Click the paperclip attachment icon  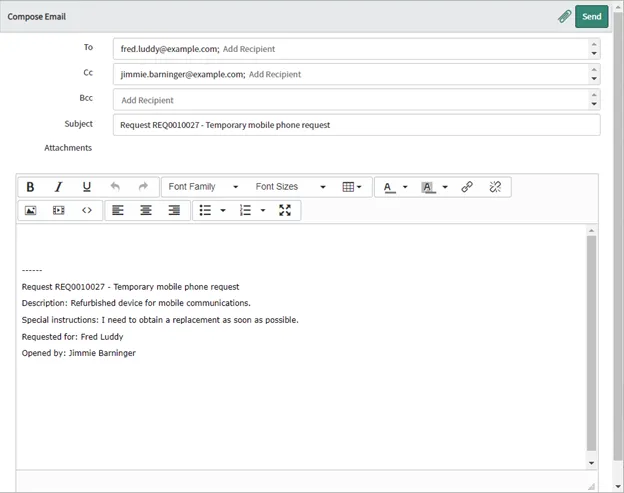[x=565, y=17]
